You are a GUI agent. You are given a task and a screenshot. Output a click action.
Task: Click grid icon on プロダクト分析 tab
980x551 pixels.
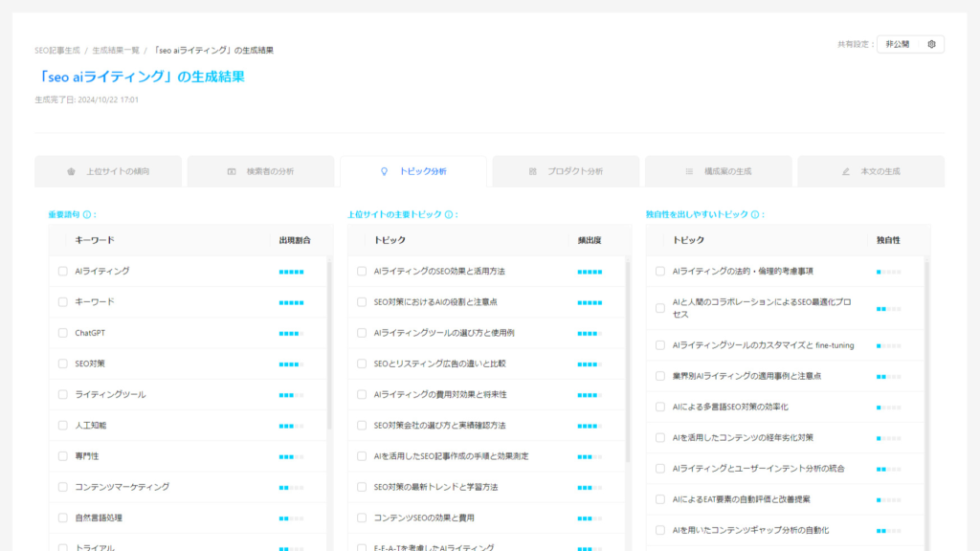[x=532, y=171]
